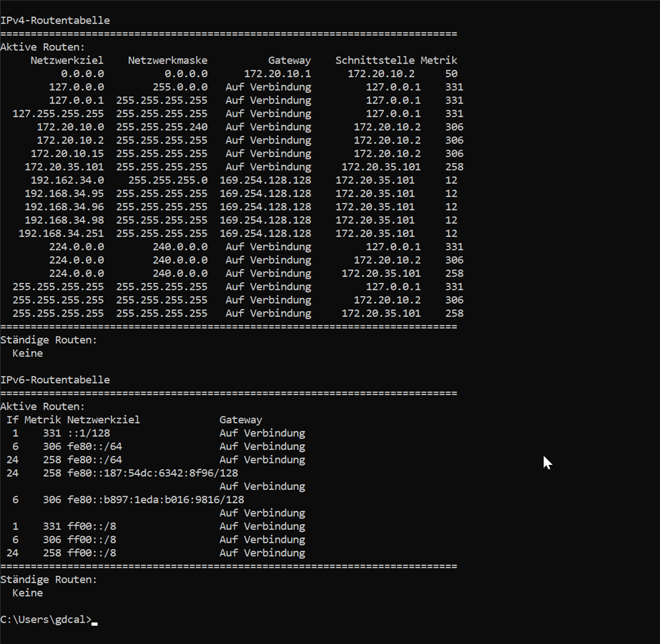Click the destination 192.162.34.0
This screenshot has height=644, width=660.
click(67, 180)
